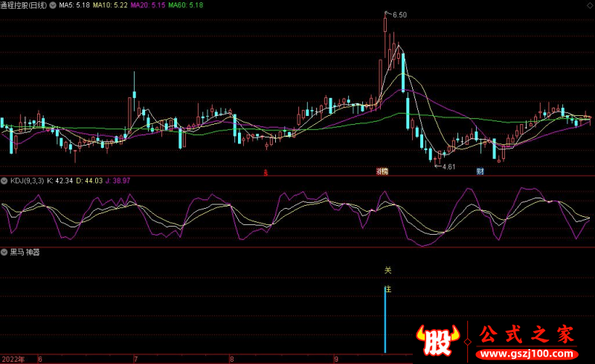Image resolution: width=595 pixels, height=364 pixels.
Task: Select the 4.61 low price label
Action: click(448, 166)
